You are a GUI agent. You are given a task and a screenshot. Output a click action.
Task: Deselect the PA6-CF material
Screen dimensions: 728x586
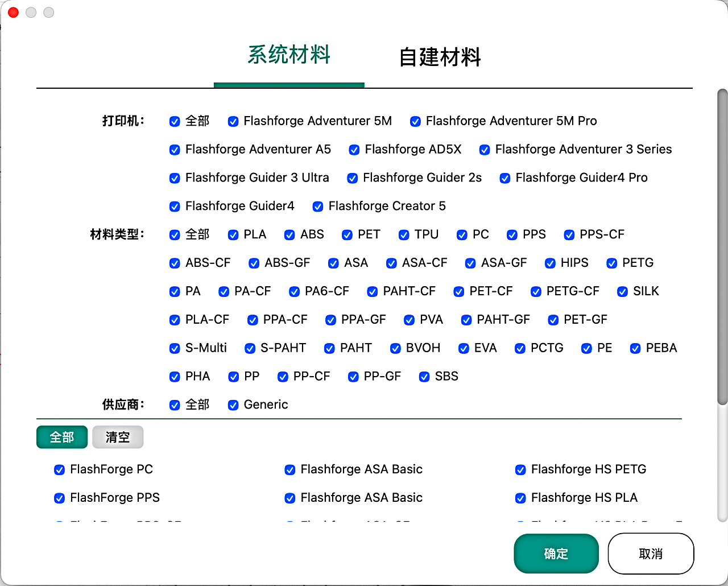tap(294, 292)
